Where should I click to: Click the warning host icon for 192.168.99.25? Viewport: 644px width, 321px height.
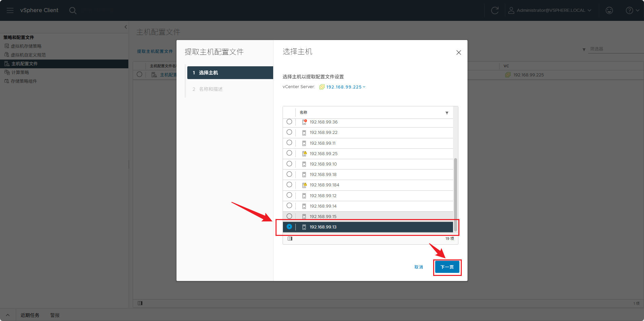[304, 154]
